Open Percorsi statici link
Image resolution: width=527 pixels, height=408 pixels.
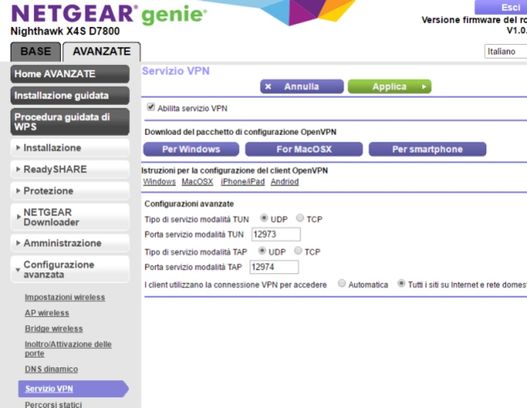(x=53, y=404)
